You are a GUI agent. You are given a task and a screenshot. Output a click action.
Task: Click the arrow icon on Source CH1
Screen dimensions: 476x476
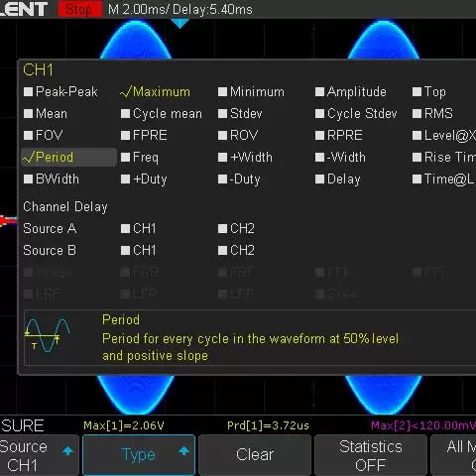pyautogui.click(x=68, y=450)
